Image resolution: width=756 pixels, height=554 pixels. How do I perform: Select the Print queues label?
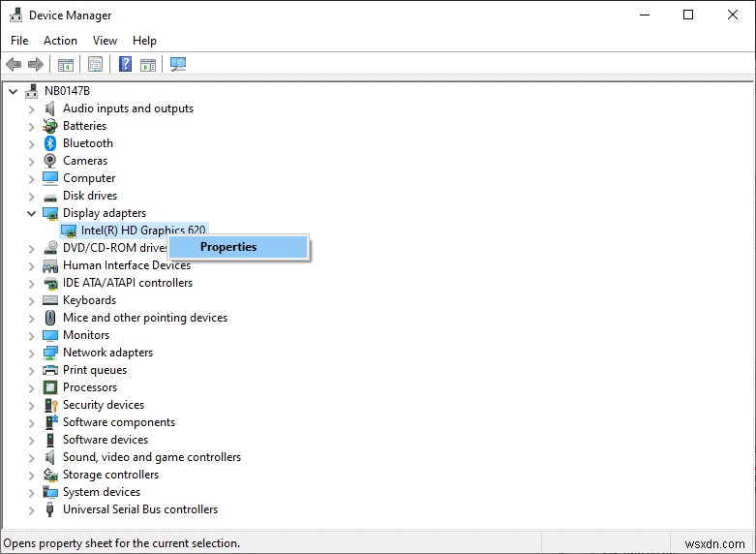(95, 370)
